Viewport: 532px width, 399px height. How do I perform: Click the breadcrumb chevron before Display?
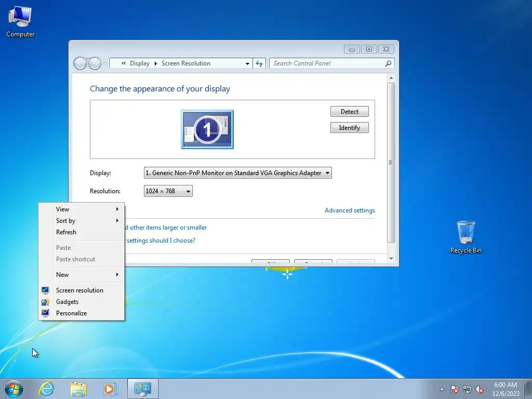pos(124,63)
